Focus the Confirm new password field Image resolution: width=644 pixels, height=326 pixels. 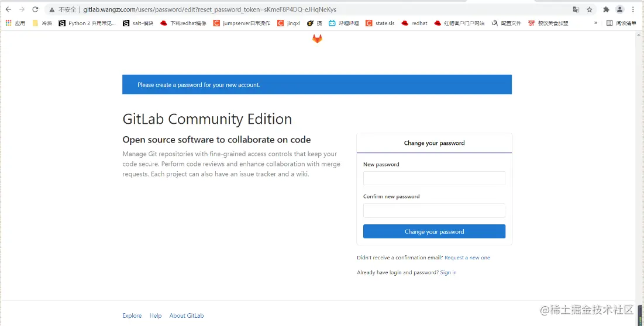[x=434, y=210]
